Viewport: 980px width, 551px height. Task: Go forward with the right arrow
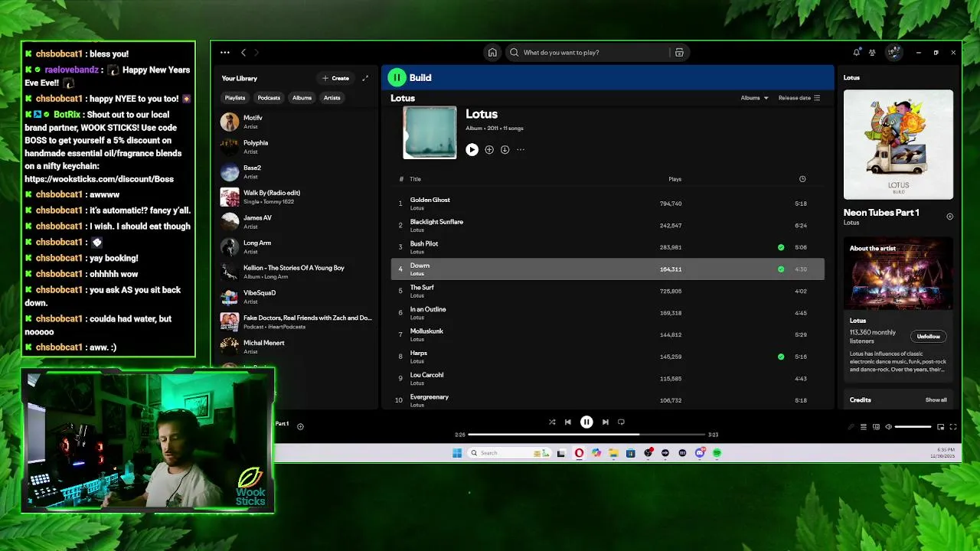click(256, 53)
